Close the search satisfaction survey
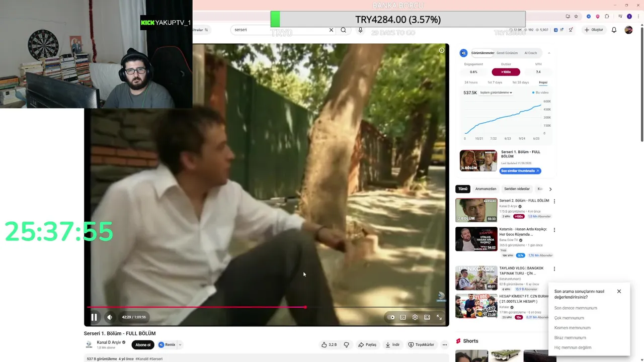644x362 pixels. 619,291
